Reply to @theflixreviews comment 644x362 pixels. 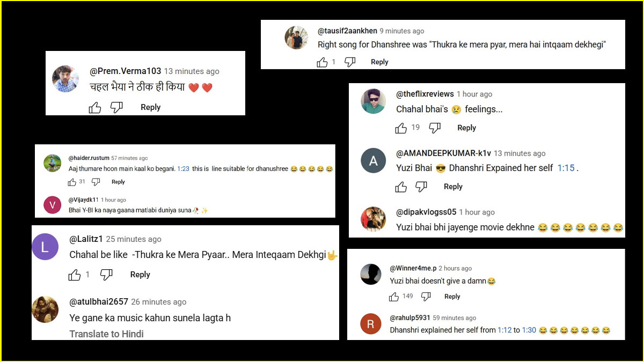466,128
